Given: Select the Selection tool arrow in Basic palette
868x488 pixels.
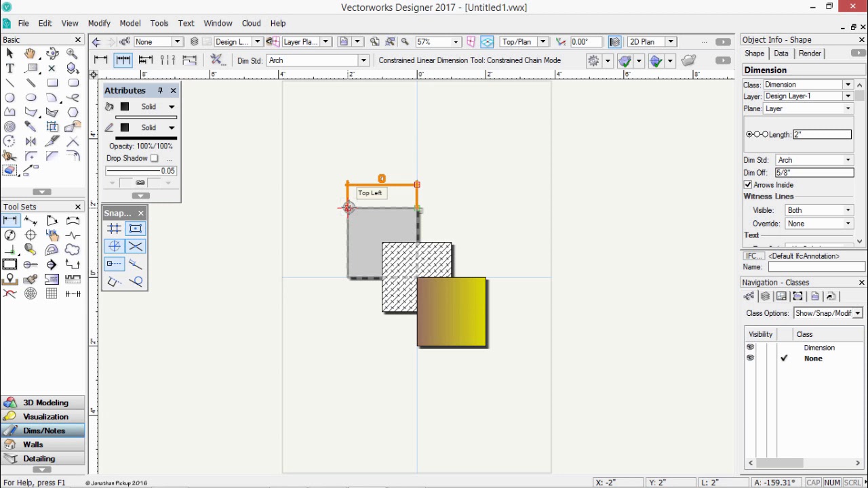Looking at the screenshot, I should [x=9, y=53].
